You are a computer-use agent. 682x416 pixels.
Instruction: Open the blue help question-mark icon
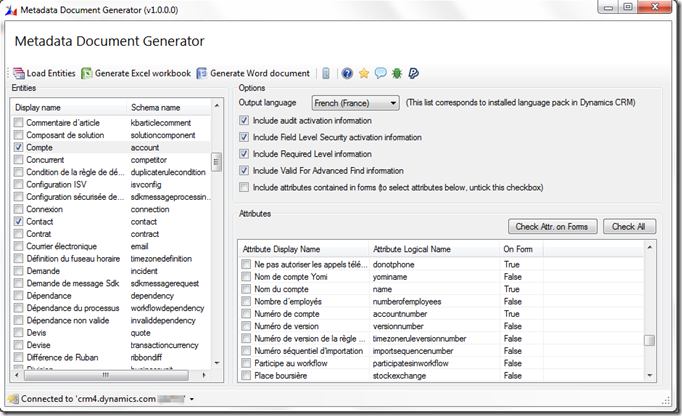tap(347, 73)
